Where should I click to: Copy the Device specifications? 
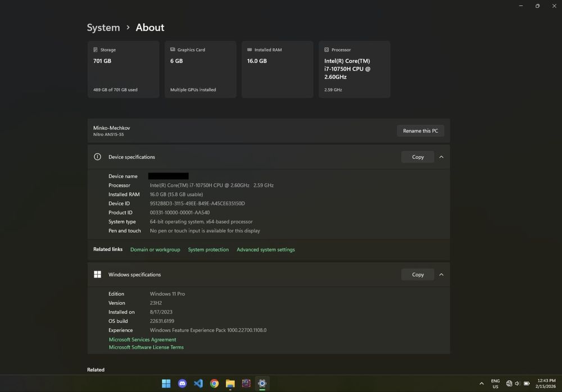(418, 157)
